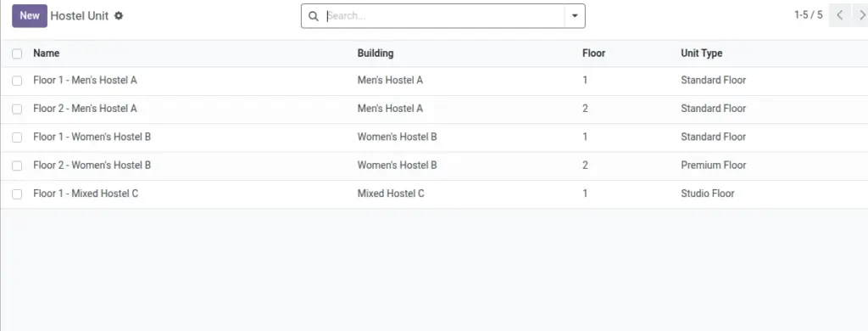The image size is (868, 331).
Task: Sort by the Building column header
Action: (x=376, y=53)
